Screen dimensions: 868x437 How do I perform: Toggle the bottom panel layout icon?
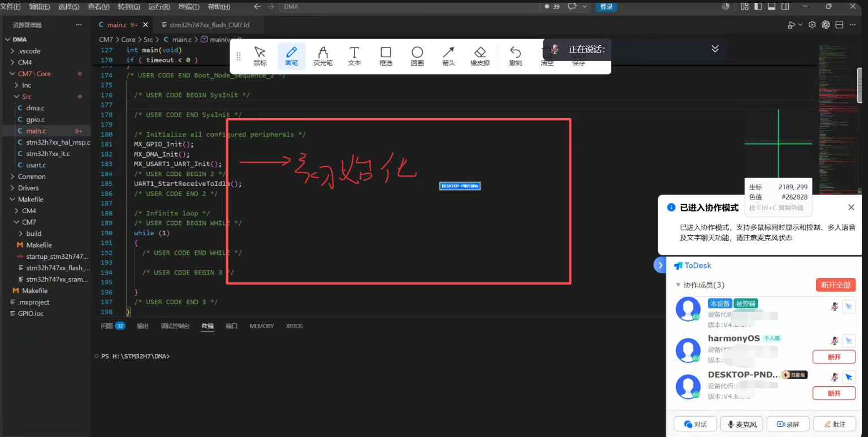click(x=771, y=7)
